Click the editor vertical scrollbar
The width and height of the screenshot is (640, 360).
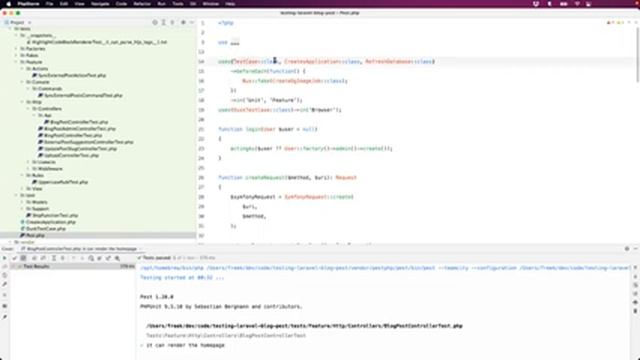coord(637,55)
